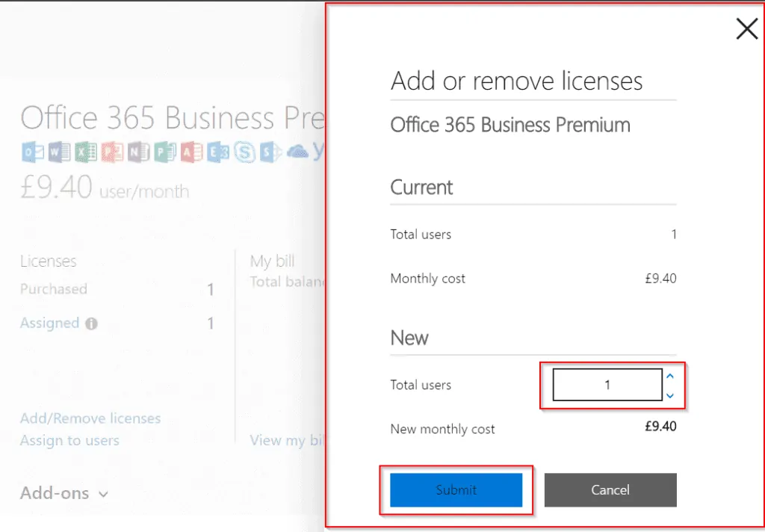Open the Assigned licenses link
The height and width of the screenshot is (532, 765).
pyautogui.click(x=50, y=323)
